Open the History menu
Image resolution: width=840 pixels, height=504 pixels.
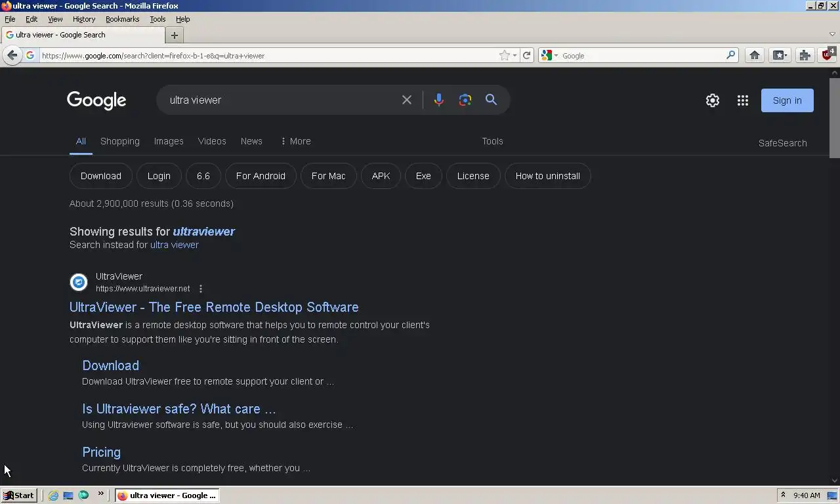(x=84, y=19)
